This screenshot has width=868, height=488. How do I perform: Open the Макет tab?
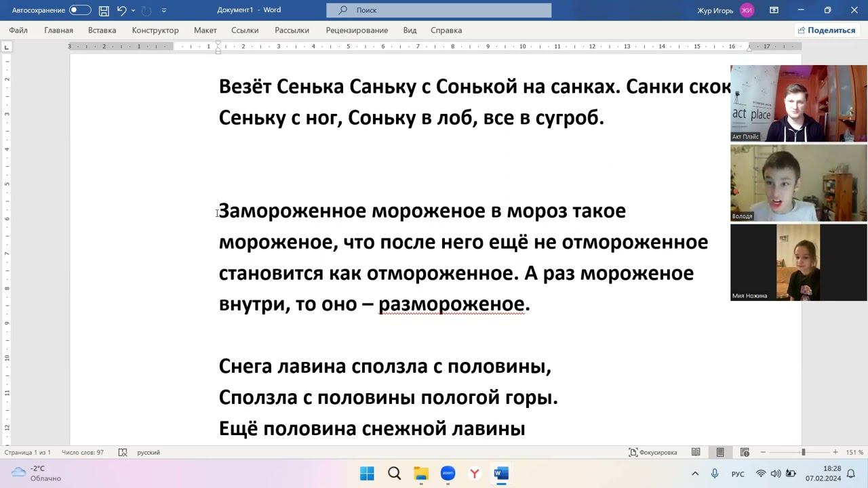pos(205,30)
